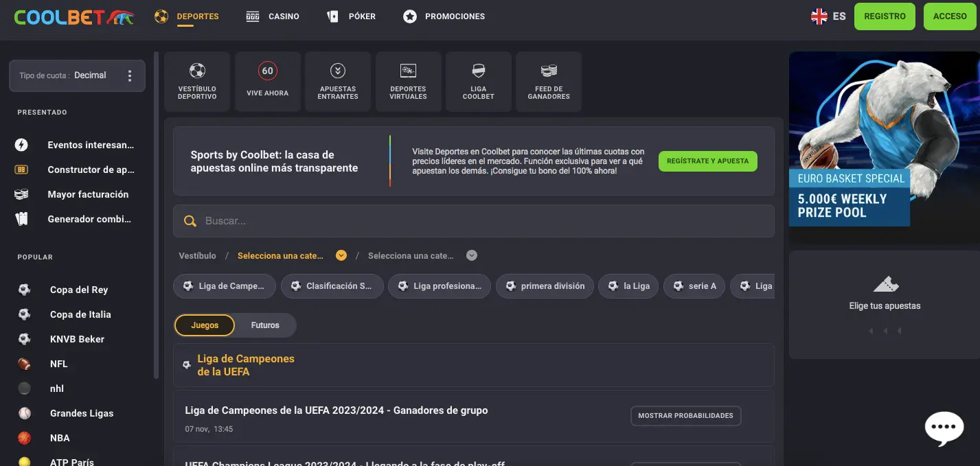This screenshot has width=980, height=466.
Task: Click the Elige tus apuestas betslip panel
Action: 885,305
